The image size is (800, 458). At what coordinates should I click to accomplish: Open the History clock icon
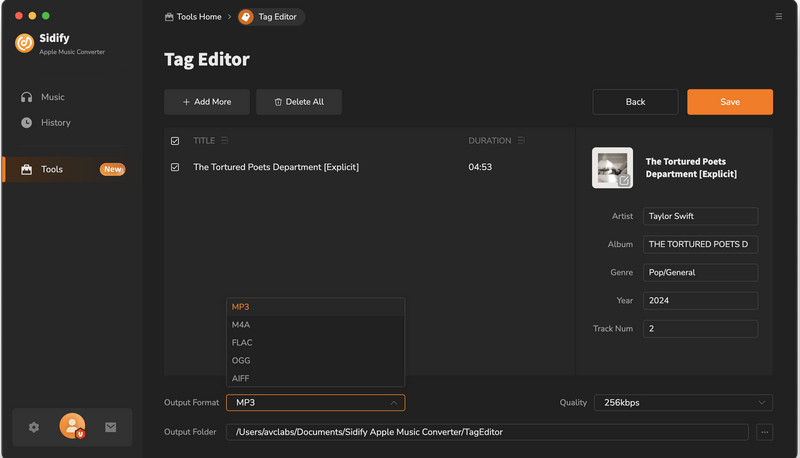27,122
